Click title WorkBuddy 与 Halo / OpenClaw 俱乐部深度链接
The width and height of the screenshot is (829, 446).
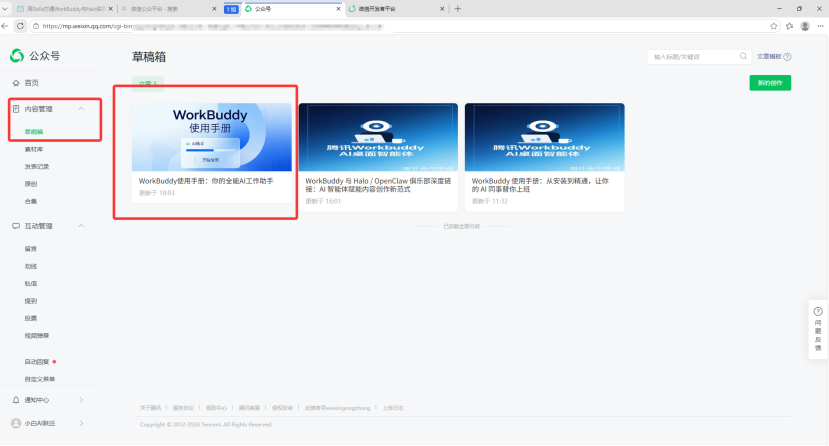click(378, 185)
